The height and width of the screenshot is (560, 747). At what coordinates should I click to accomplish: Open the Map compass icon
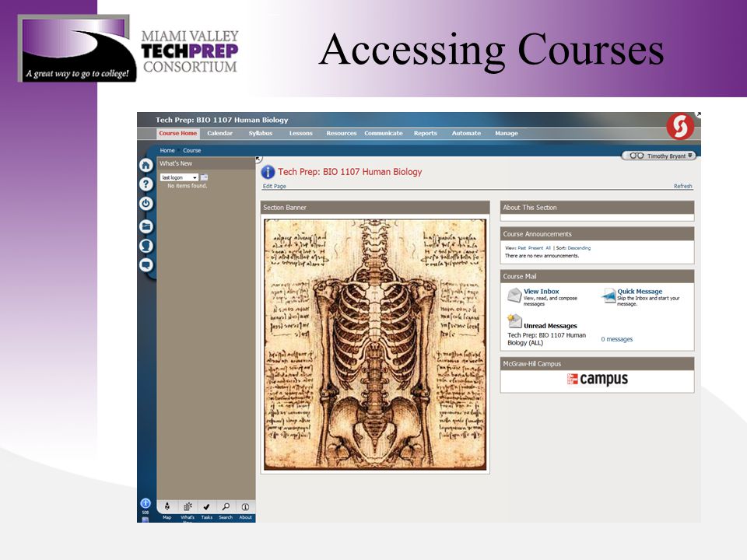click(167, 506)
